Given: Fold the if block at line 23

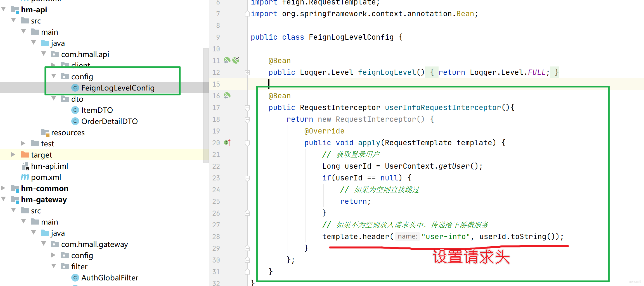Looking at the screenshot, I should pos(247,178).
